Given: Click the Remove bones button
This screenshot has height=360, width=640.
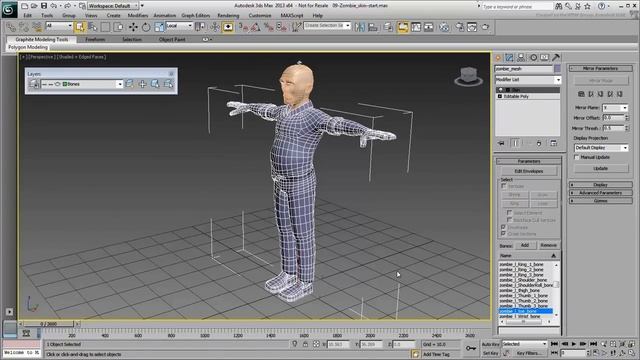Looking at the screenshot, I should point(548,245).
